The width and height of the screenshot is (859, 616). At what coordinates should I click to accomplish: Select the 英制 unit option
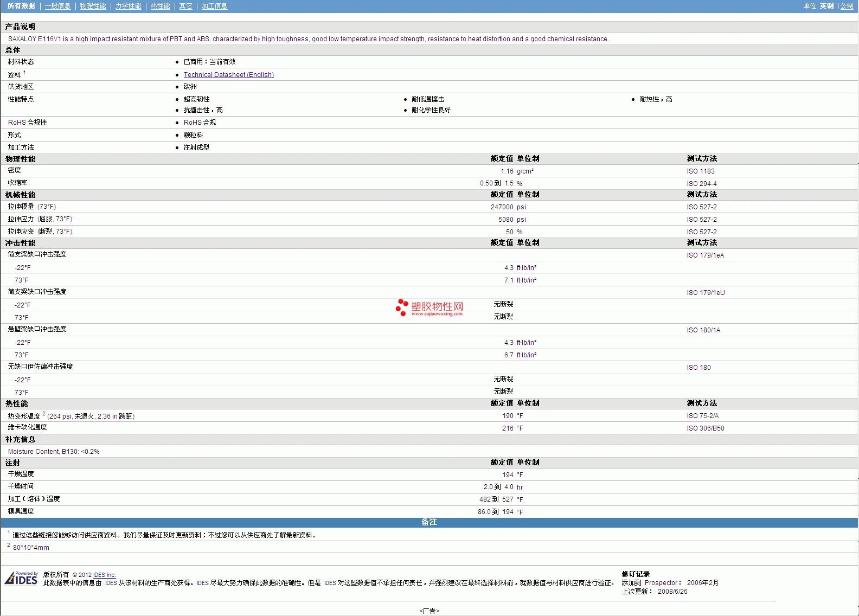pyautogui.click(x=826, y=6)
